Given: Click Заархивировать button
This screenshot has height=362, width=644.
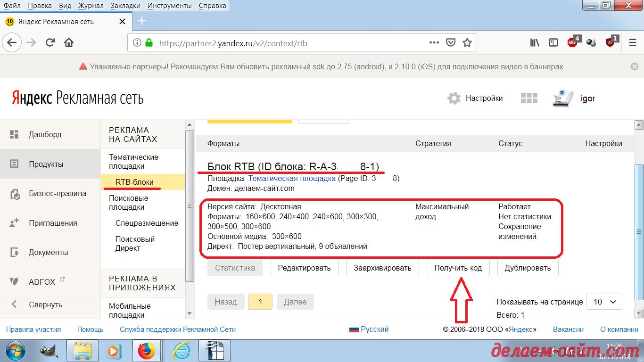Looking at the screenshot, I should [382, 268].
